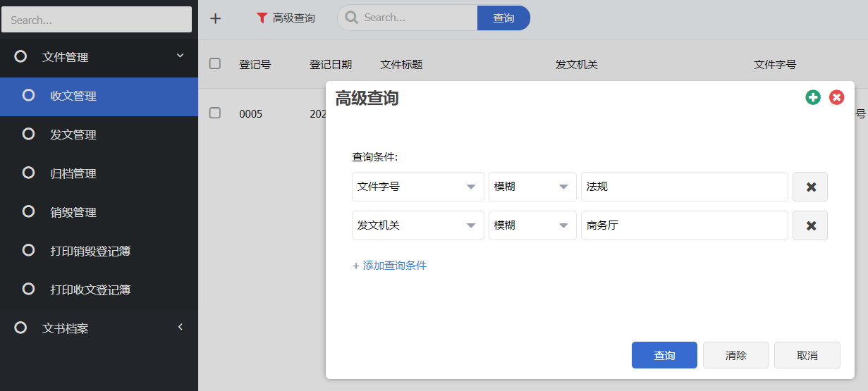Open the 模糊 dropdown in the 文件字号 row
Screen dimensions: 868x391
[x=532, y=187]
